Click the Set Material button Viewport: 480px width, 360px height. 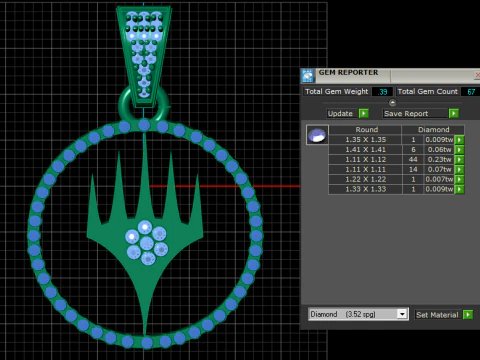(x=437, y=315)
